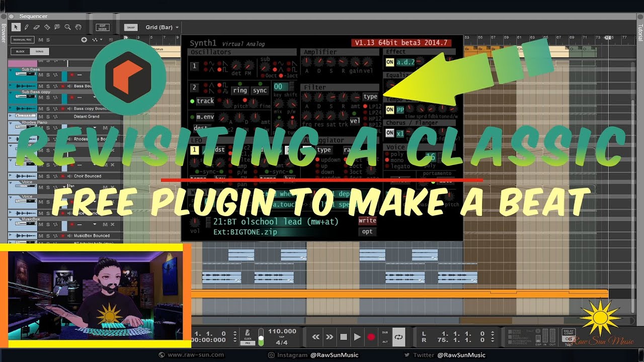
Task: Click the rewind transport button
Action: [x=316, y=337]
